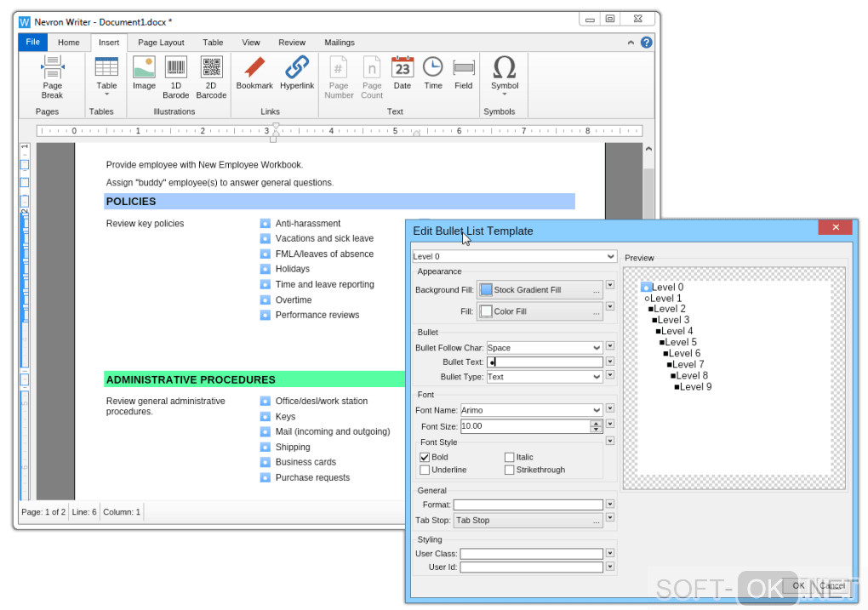The height and width of the screenshot is (610, 868).
Task: Click in the User Id field
Action: click(x=531, y=567)
